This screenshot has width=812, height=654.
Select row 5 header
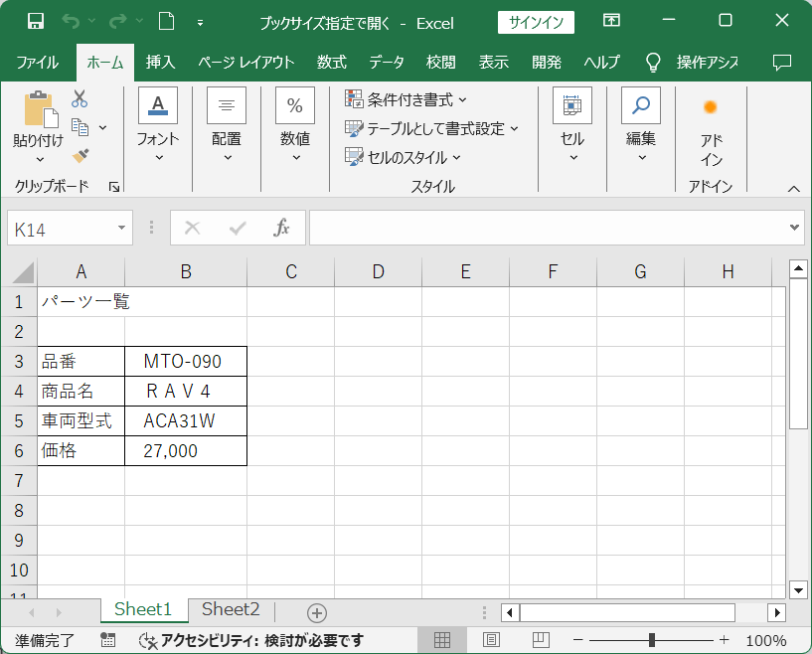(19, 421)
